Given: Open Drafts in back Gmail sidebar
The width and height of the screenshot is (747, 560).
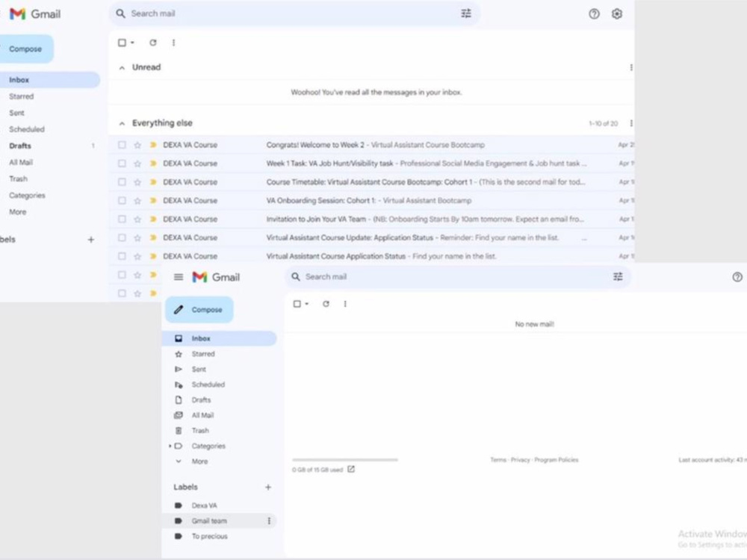Looking at the screenshot, I should click(x=20, y=146).
